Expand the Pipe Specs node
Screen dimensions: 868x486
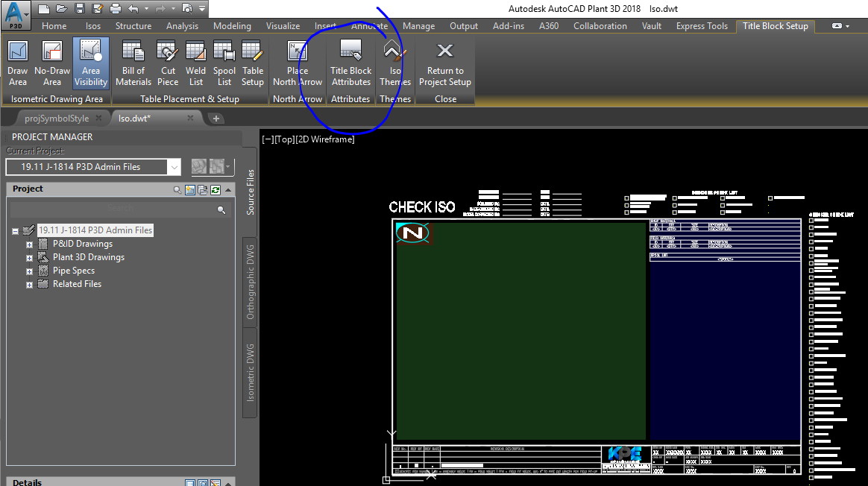pos(29,271)
